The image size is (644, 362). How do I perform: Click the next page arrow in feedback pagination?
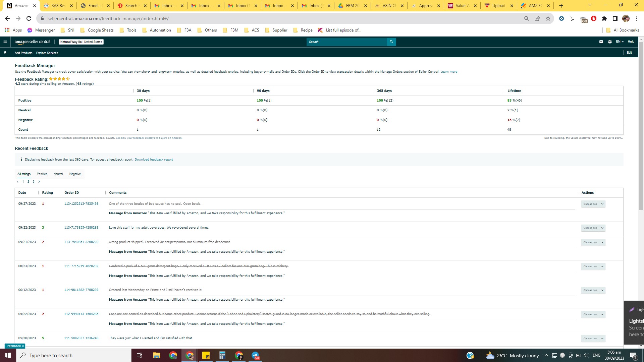tap(39, 182)
